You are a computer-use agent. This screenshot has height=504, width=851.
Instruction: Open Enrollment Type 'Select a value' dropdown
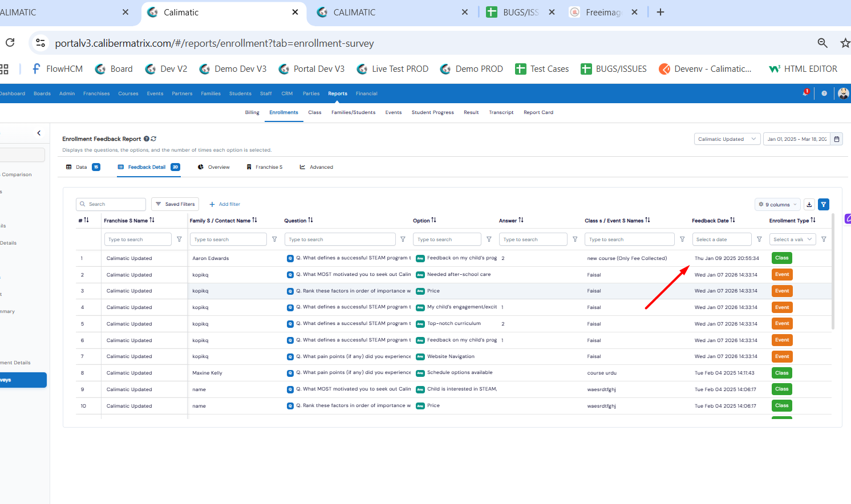click(792, 239)
